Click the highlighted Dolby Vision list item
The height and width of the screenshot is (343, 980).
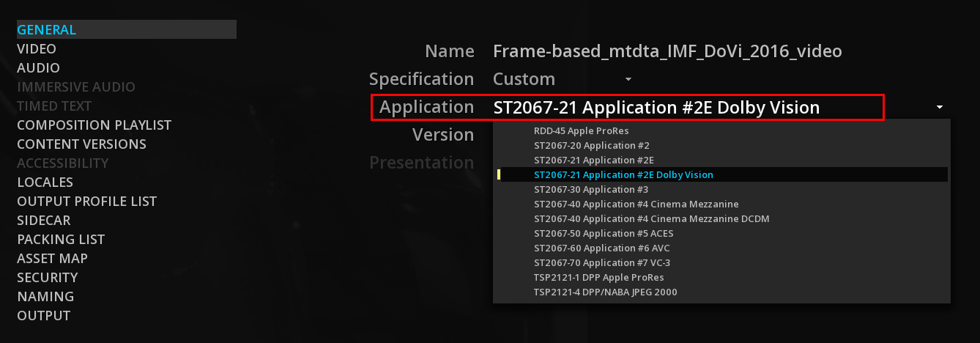pyautogui.click(x=623, y=175)
